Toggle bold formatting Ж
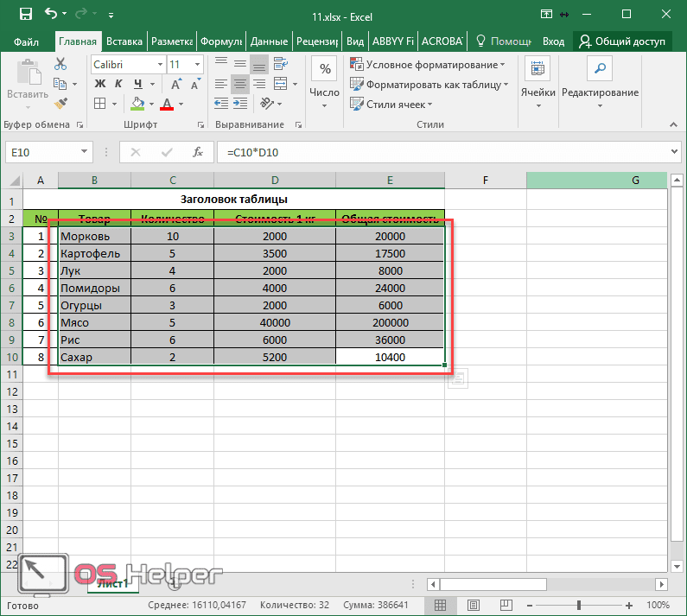687x616 pixels. [x=100, y=84]
